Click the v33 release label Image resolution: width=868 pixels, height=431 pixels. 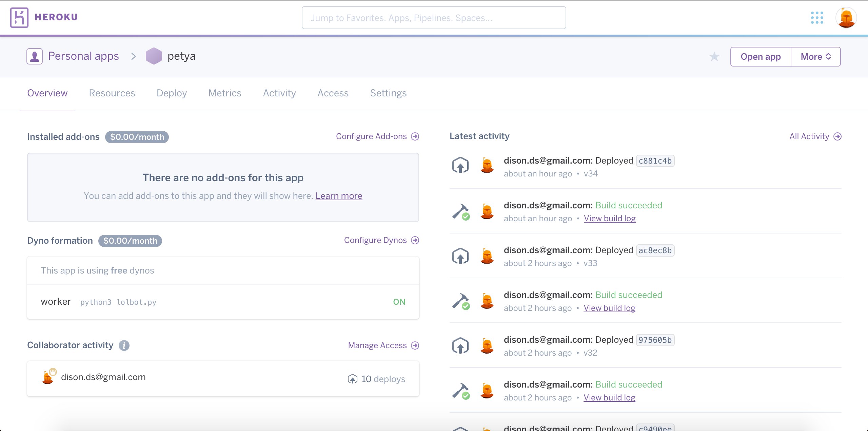590,263
